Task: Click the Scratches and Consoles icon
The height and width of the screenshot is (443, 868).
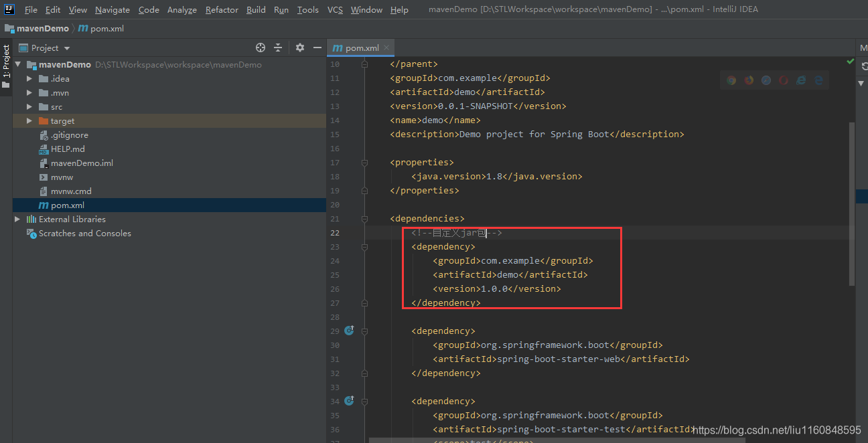Action: [x=31, y=234]
